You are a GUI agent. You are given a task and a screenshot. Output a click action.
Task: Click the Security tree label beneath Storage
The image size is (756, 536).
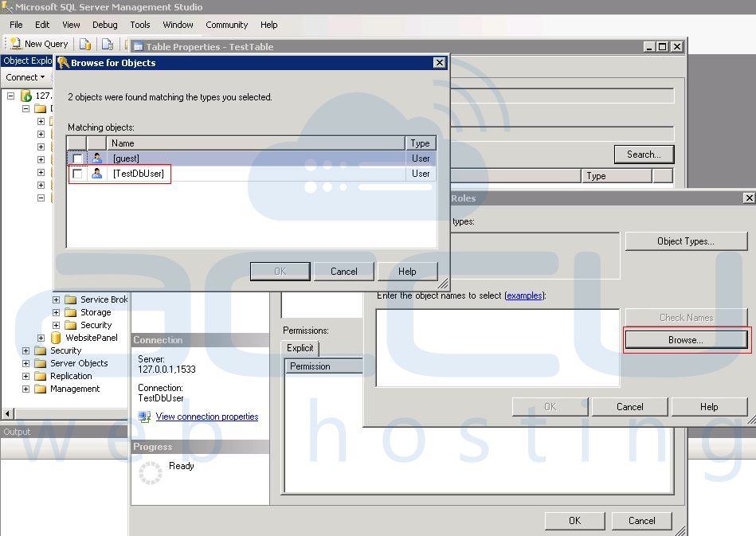[96, 325]
